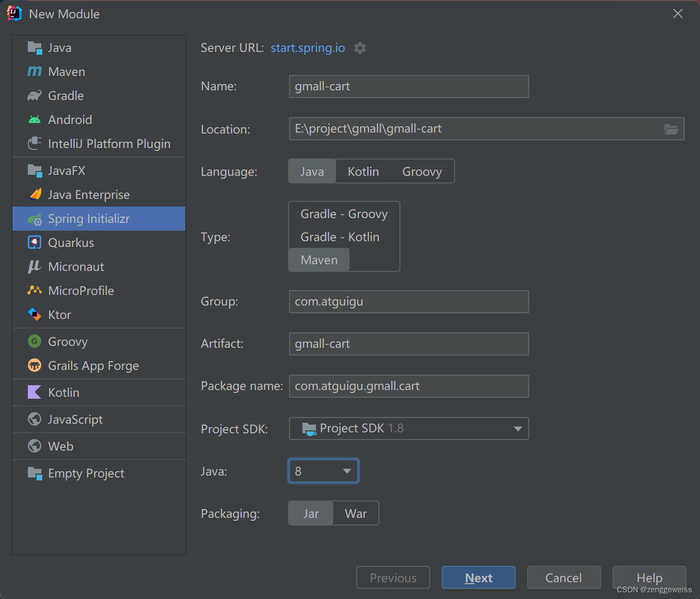Browse for location with folder icon
Image resolution: width=700 pixels, height=599 pixels.
pos(671,129)
